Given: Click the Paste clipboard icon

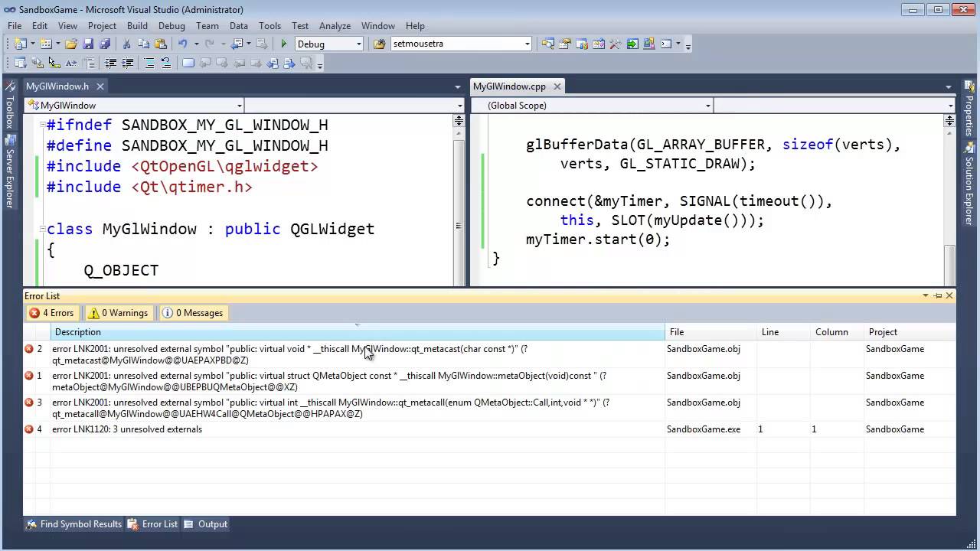Looking at the screenshot, I should [x=160, y=44].
